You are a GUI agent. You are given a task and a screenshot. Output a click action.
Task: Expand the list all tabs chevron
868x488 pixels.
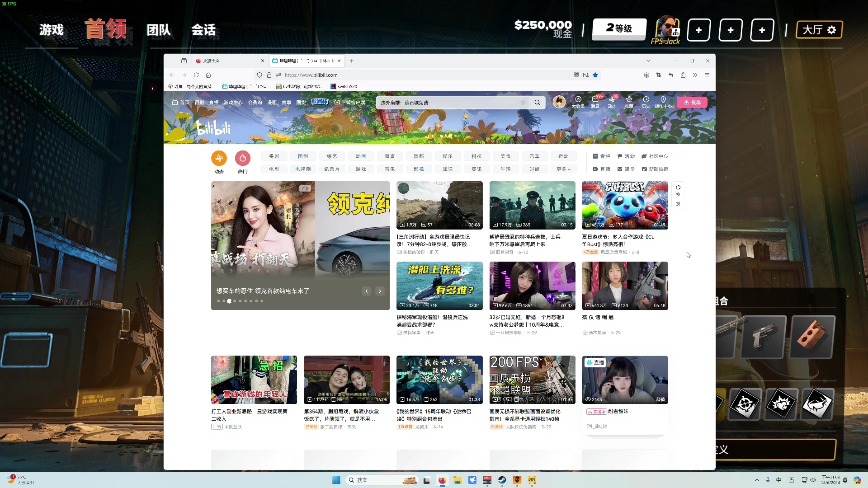coord(648,61)
